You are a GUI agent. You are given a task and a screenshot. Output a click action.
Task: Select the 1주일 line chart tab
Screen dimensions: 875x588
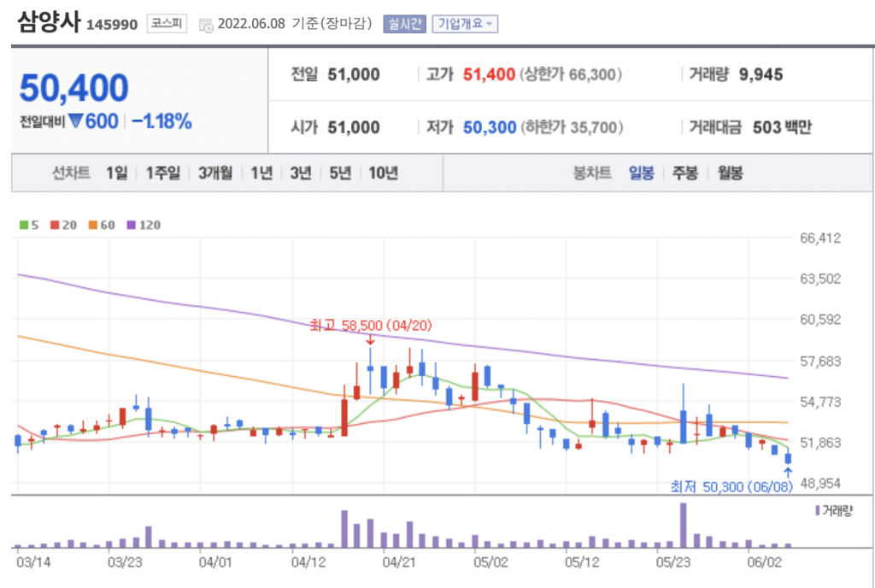[163, 173]
